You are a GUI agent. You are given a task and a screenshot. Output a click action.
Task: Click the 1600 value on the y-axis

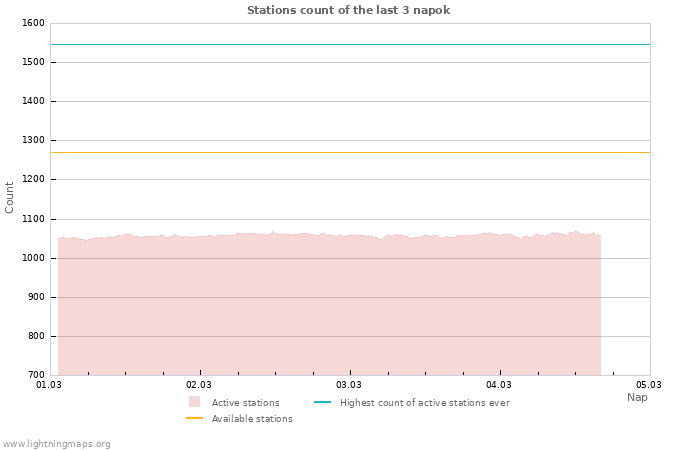point(32,23)
